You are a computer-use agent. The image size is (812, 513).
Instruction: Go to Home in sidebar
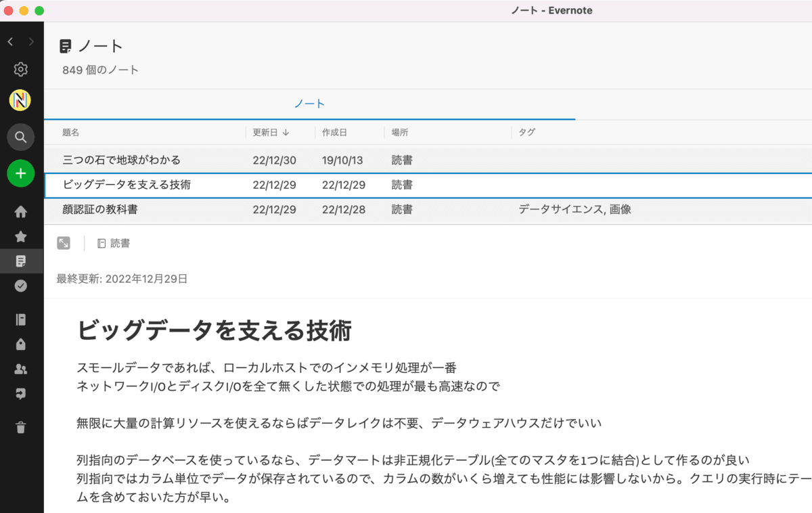[21, 212]
